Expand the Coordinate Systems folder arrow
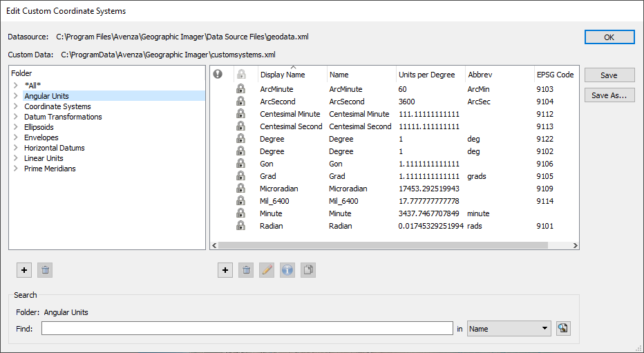 16,106
